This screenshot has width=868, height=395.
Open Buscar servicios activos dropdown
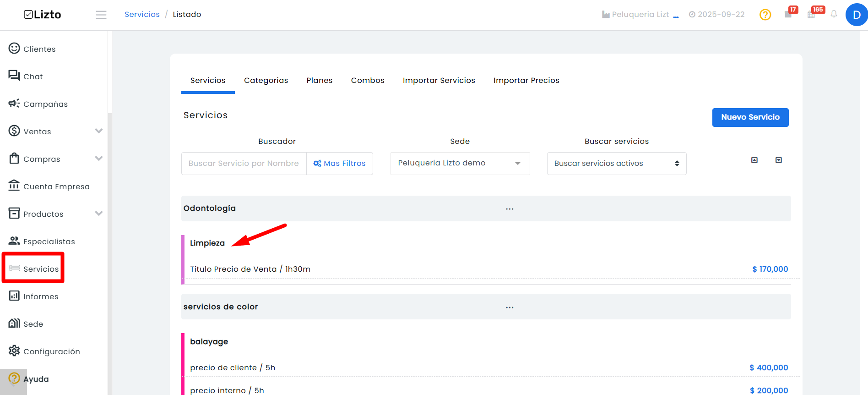point(617,163)
